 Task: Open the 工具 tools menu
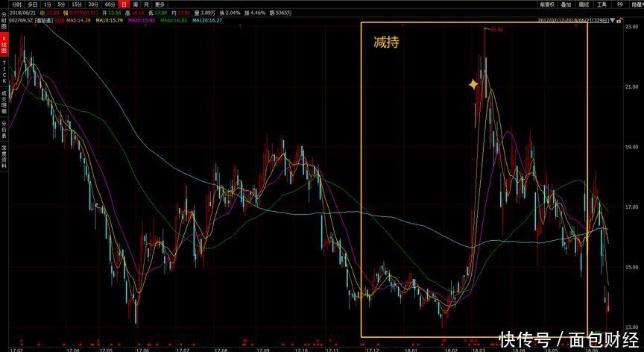coord(602,4)
